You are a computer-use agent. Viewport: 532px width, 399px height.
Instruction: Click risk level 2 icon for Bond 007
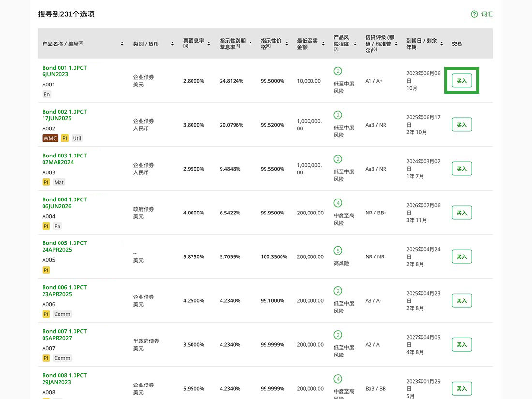pos(338,335)
